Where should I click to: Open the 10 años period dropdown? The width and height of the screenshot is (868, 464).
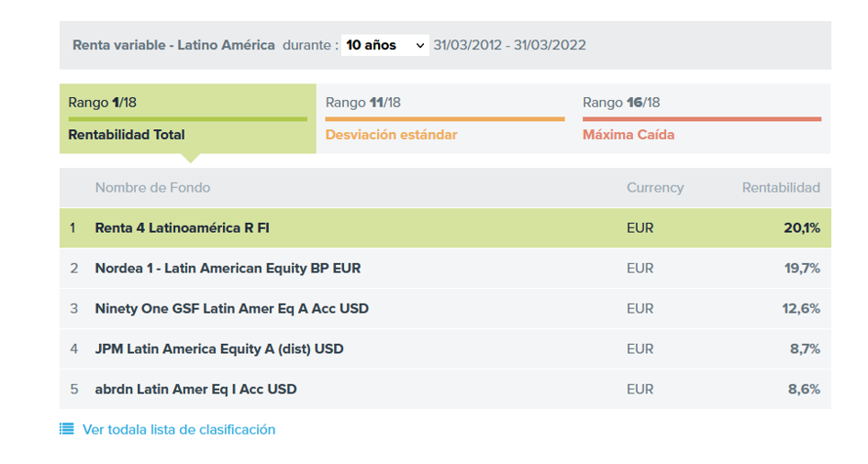click(384, 45)
